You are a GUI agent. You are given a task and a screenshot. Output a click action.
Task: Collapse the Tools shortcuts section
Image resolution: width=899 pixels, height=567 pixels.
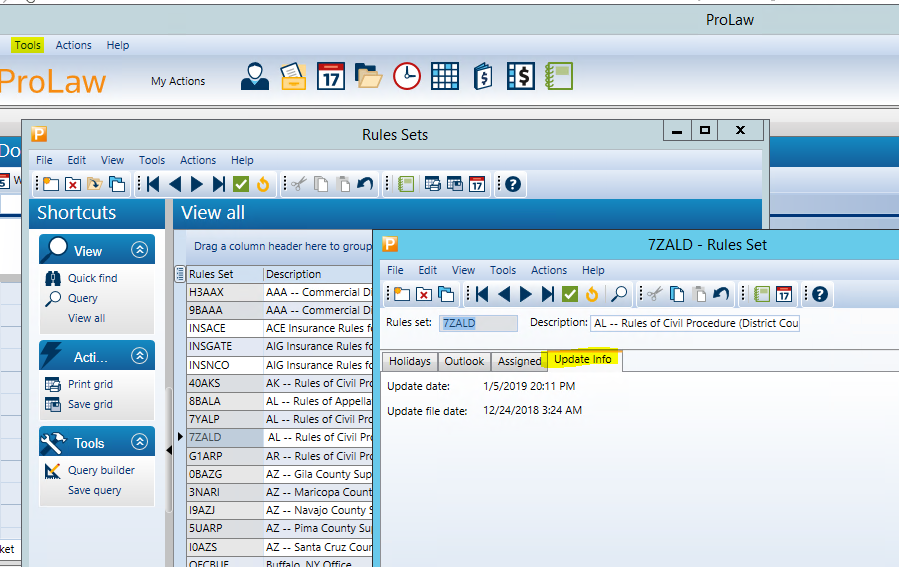(139, 442)
